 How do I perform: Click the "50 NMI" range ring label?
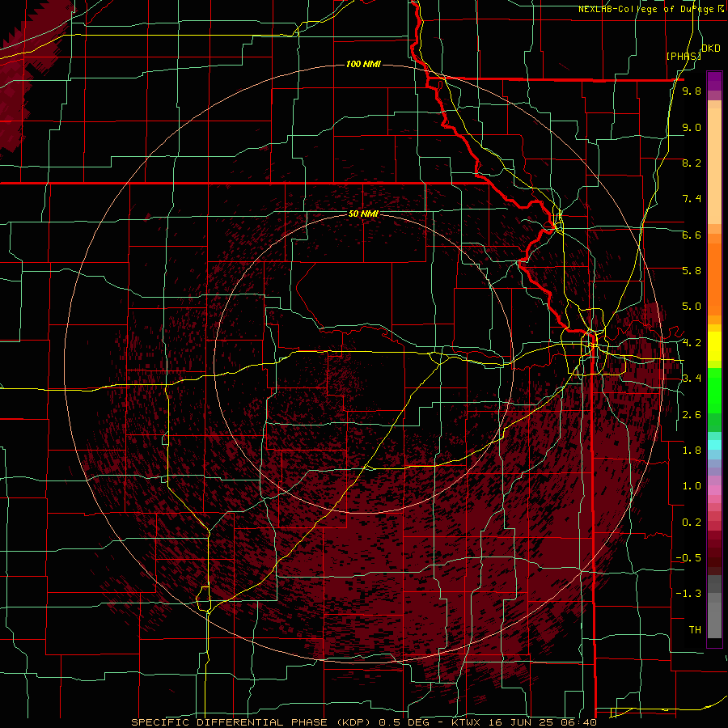(363, 214)
